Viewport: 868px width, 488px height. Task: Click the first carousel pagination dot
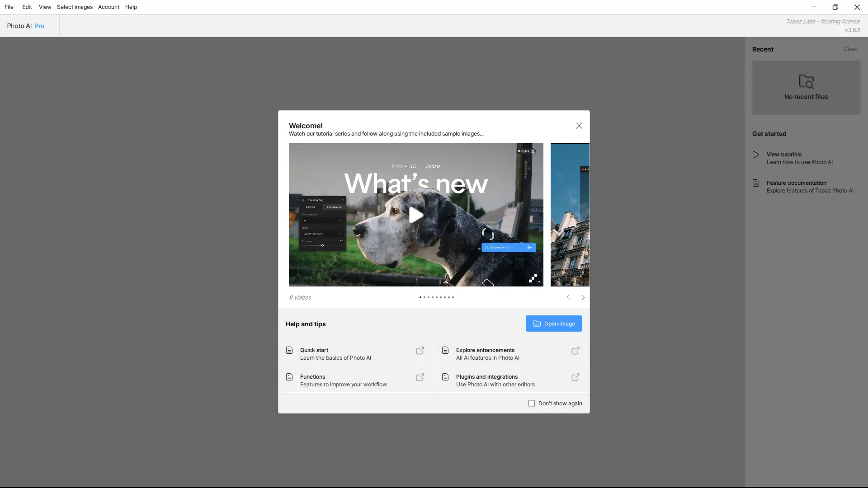click(420, 297)
